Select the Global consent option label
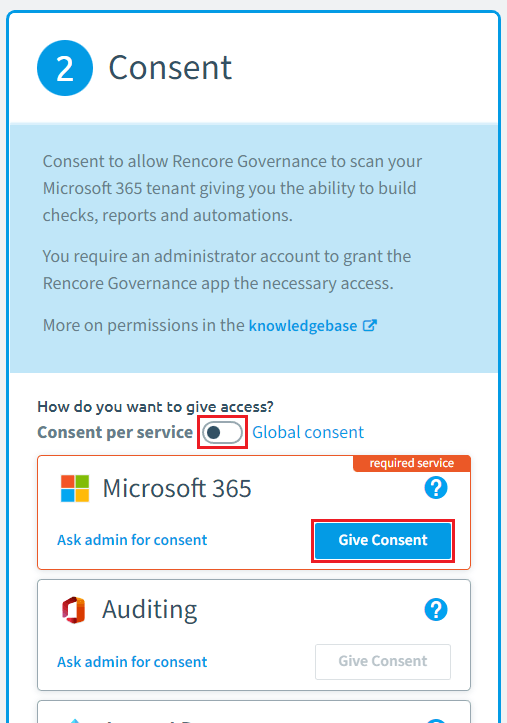 pos(308,432)
